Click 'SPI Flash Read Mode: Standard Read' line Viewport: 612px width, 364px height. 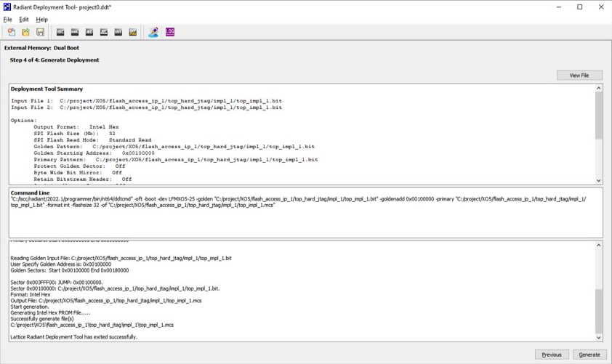(x=92, y=139)
